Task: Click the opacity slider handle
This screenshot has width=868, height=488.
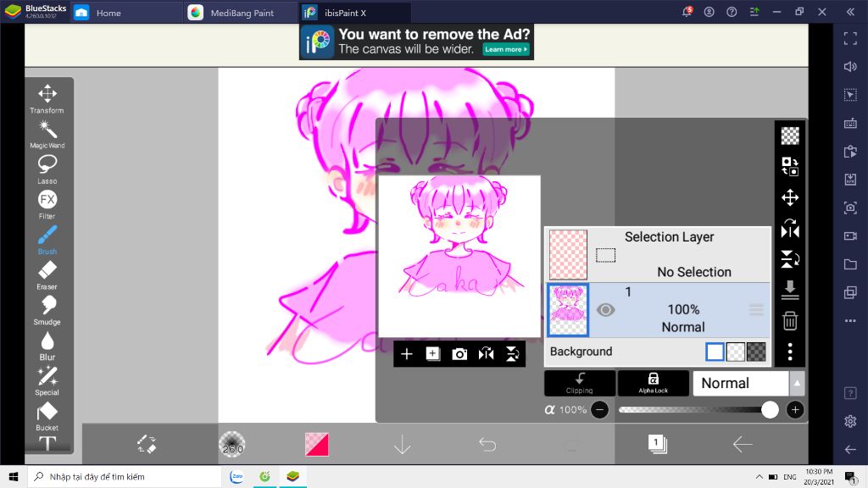Action: pos(770,410)
